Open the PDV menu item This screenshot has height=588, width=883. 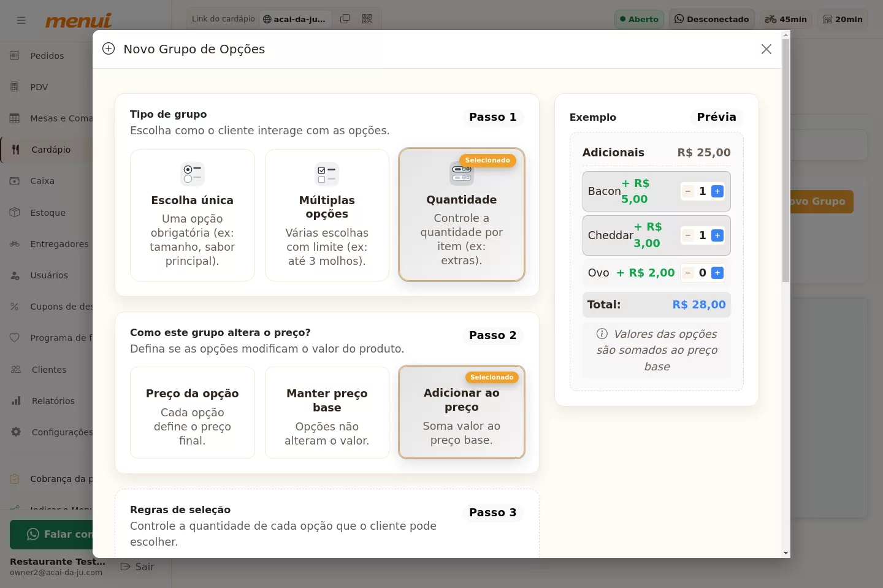(x=47, y=87)
